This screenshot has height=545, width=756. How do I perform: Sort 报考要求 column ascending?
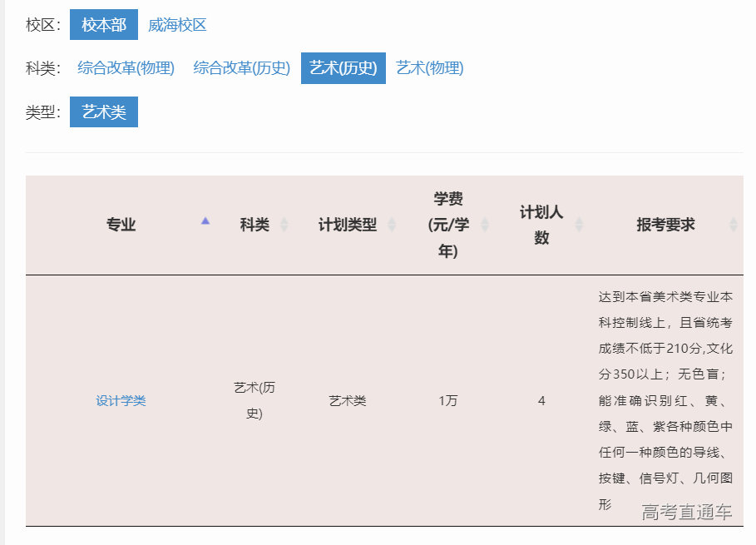(x=733, y=220)
